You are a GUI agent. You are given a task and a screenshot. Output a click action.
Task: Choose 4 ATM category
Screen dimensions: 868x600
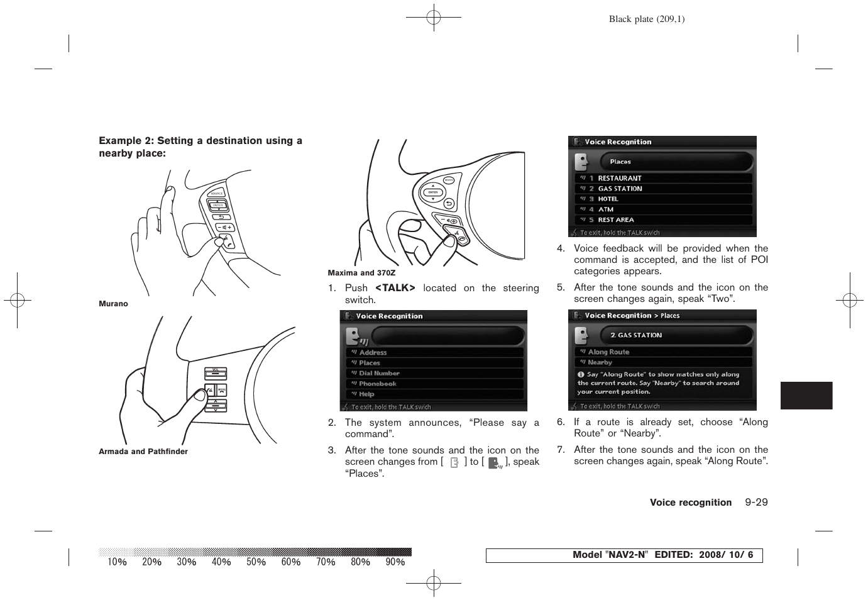pyautogui.click(x=664, y=209)
